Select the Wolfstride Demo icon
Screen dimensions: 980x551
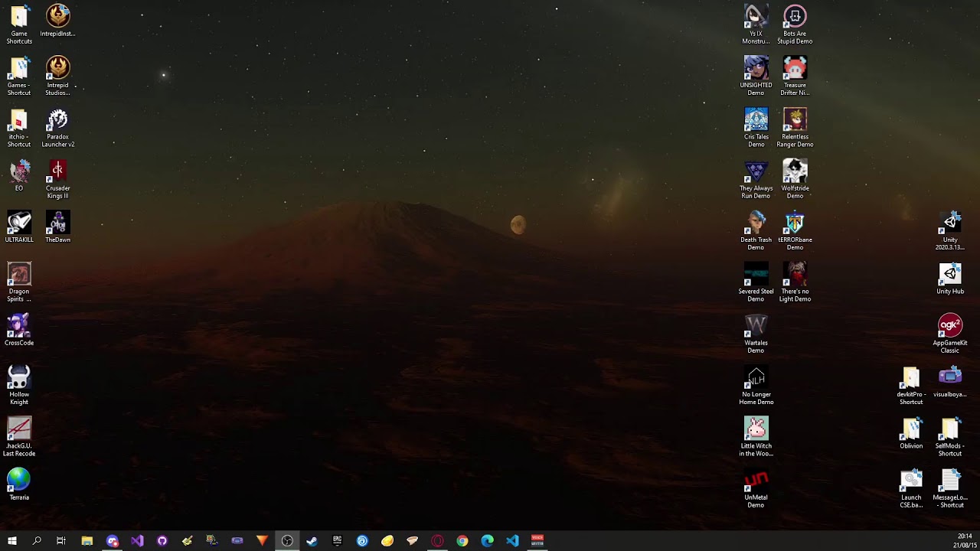tap(795, 178)
